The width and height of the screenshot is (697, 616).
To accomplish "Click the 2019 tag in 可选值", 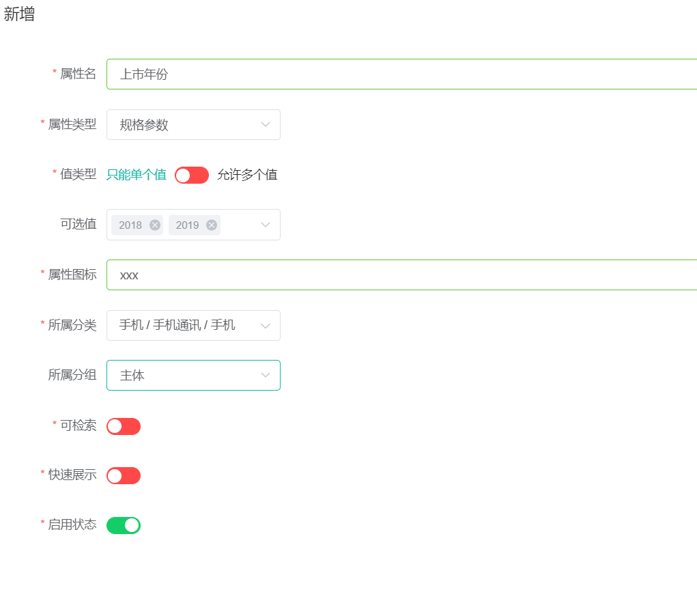I will (187, 225).
